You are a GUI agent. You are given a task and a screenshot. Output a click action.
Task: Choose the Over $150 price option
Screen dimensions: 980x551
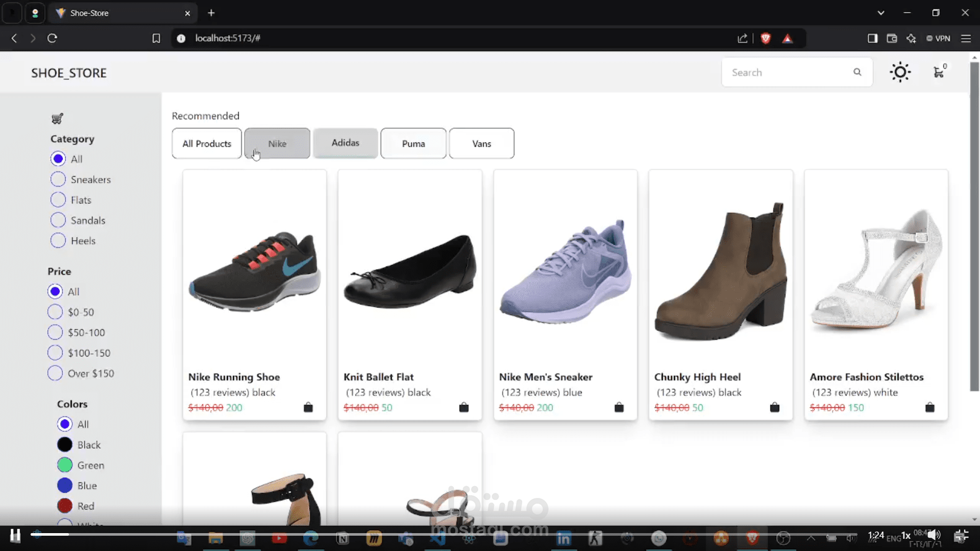(55, 373)
